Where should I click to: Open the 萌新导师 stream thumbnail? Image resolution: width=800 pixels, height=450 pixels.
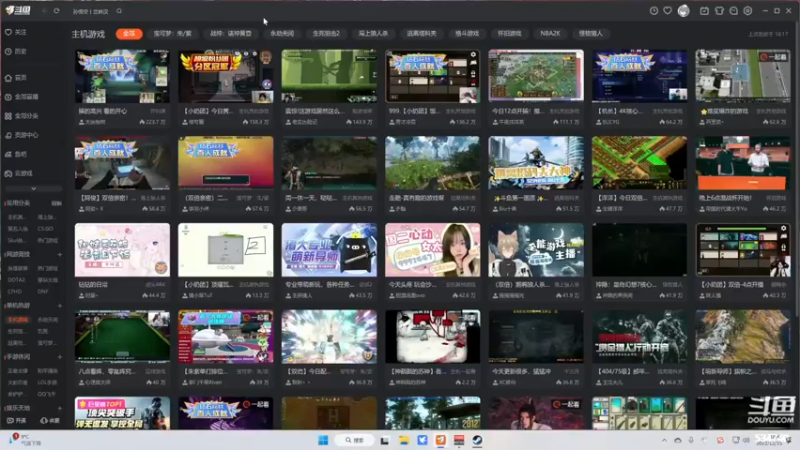click(x=329, y=250)
